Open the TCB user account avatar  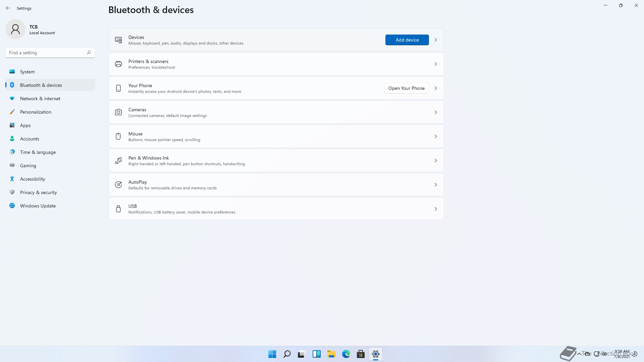pyautogui.click(x=15, y=29)
